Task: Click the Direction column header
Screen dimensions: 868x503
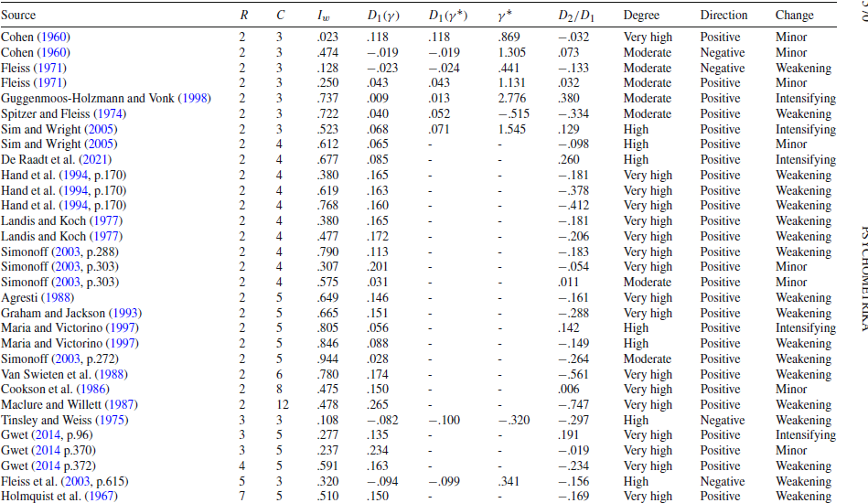Action: tap(723, 15)
